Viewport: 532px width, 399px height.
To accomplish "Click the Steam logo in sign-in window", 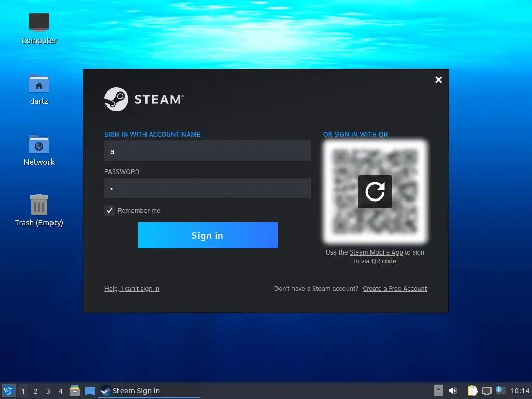I will (144, 99).
